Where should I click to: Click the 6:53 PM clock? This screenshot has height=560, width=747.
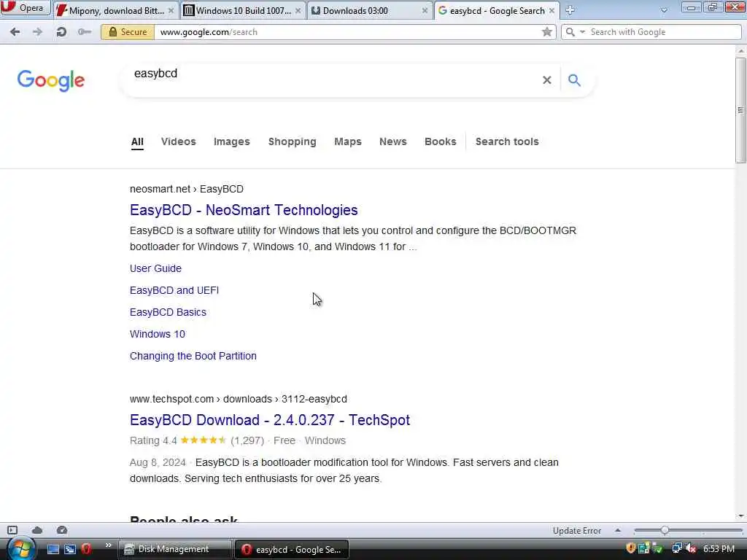click(719, 549)
